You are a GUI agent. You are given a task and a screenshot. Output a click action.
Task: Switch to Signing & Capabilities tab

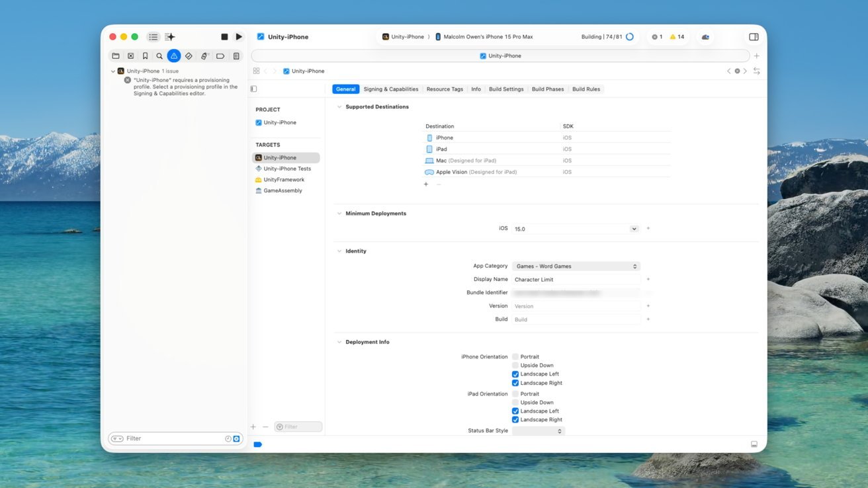(x=390, y=89)
